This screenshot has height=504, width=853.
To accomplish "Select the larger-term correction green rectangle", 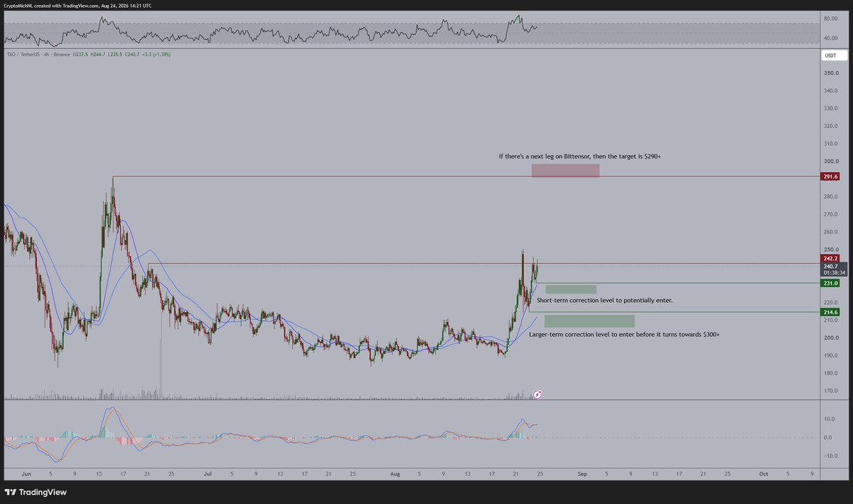I will point(589,321).
